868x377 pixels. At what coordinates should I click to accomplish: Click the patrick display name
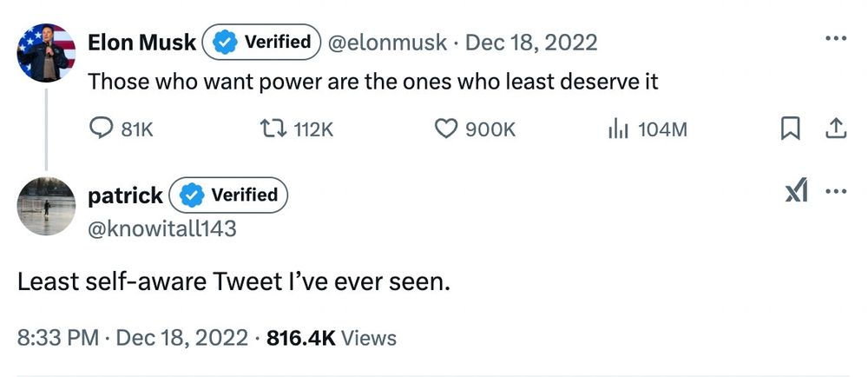(125, 195)
